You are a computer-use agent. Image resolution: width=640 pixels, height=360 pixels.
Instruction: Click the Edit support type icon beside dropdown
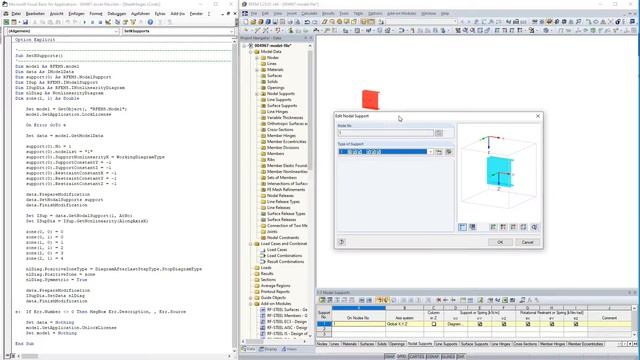tap(449, 152)
